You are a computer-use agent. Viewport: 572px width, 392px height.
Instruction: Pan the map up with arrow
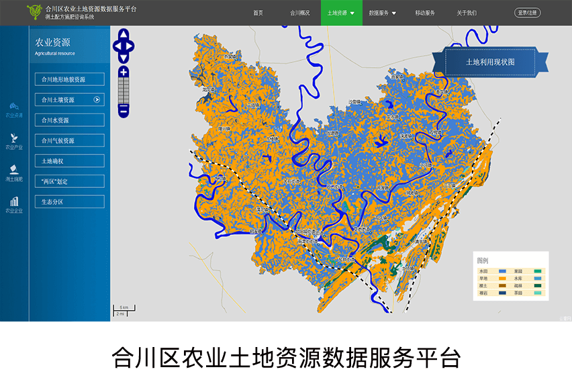pos(124,34)
